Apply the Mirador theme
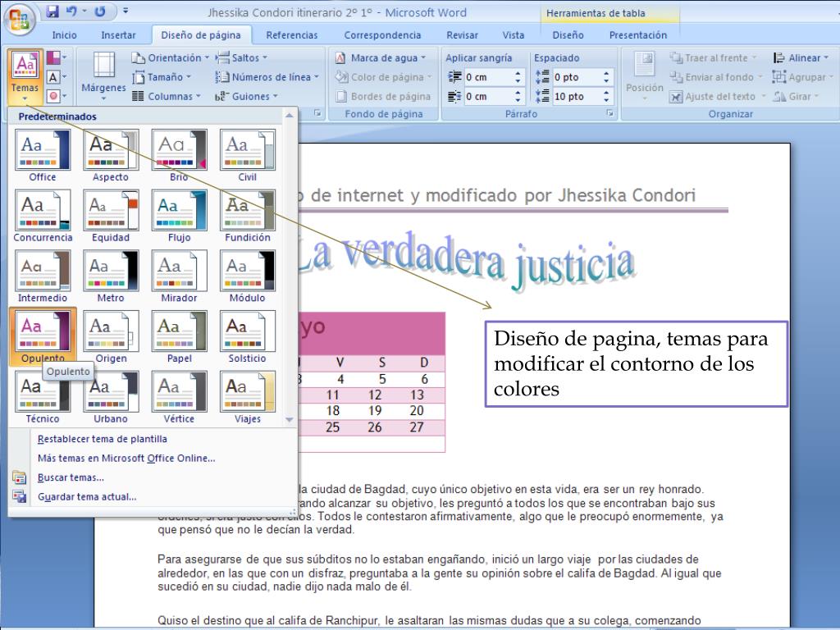 (179, 276)
